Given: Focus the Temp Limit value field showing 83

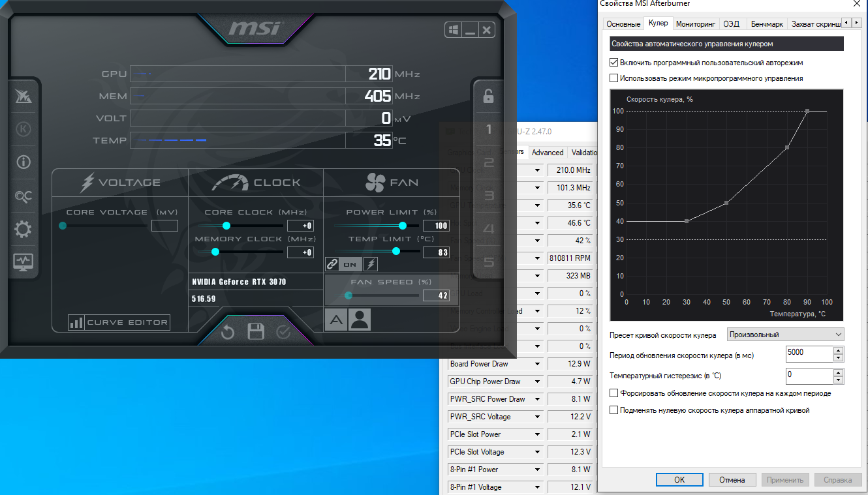Looking at the screenshot, I should (x=436, y=252).
